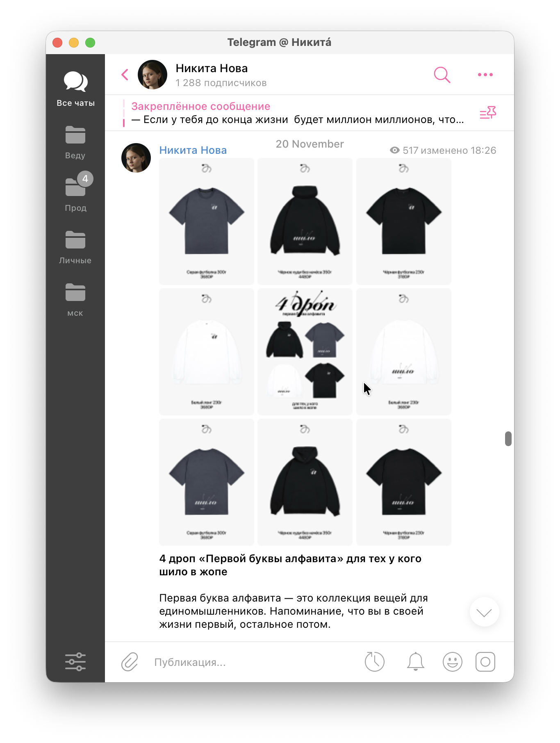
Task: Open the emoji picker
Action: 453,662
